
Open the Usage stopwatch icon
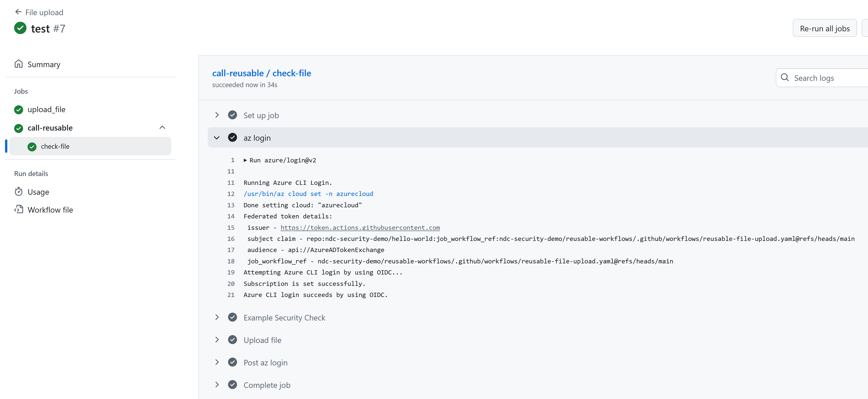[x=19, y=191]
